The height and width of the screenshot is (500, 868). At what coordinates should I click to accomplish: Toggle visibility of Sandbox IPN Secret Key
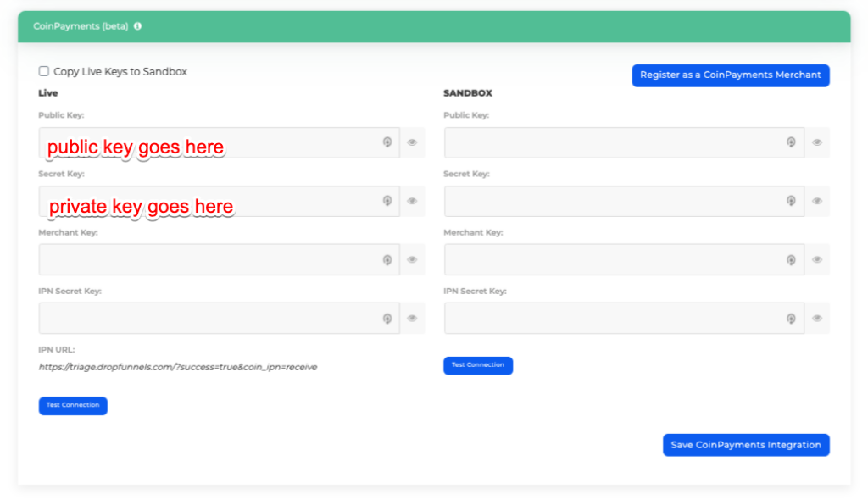[817, 319]
